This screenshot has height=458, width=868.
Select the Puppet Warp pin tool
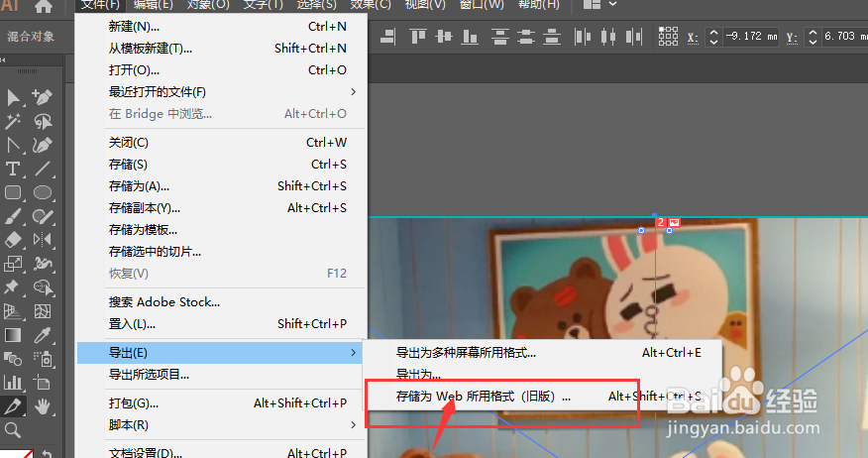(x=11, y=287)
